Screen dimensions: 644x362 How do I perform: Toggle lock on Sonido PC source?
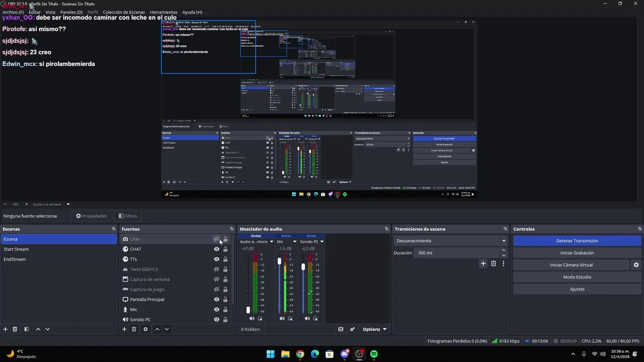tap(225, 320)
